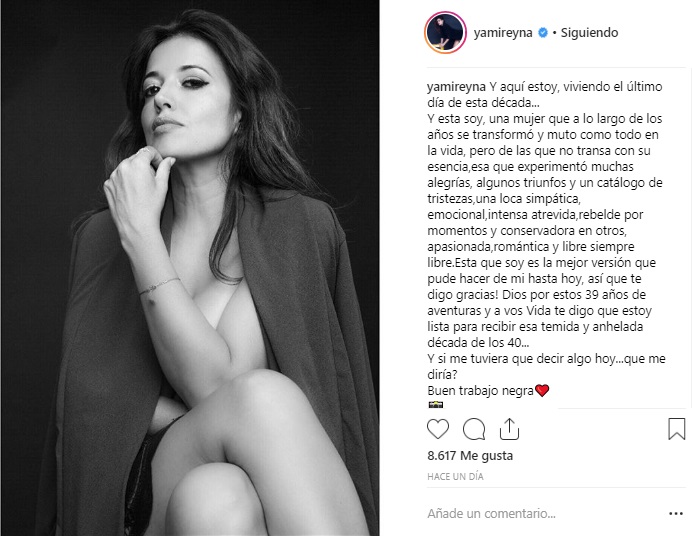This screenshot has width=692, height=536.
Task: Toggle the Siguiendo following button
Action: (x=589, y=33)
